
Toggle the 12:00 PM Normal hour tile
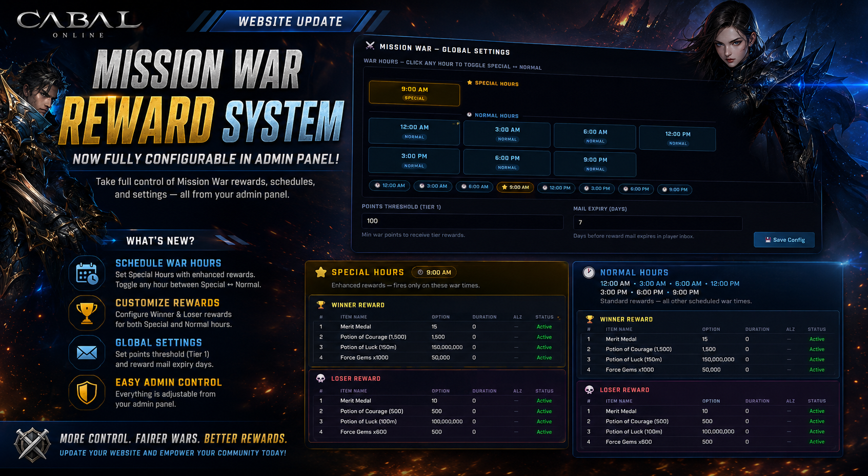coord(678,138)
